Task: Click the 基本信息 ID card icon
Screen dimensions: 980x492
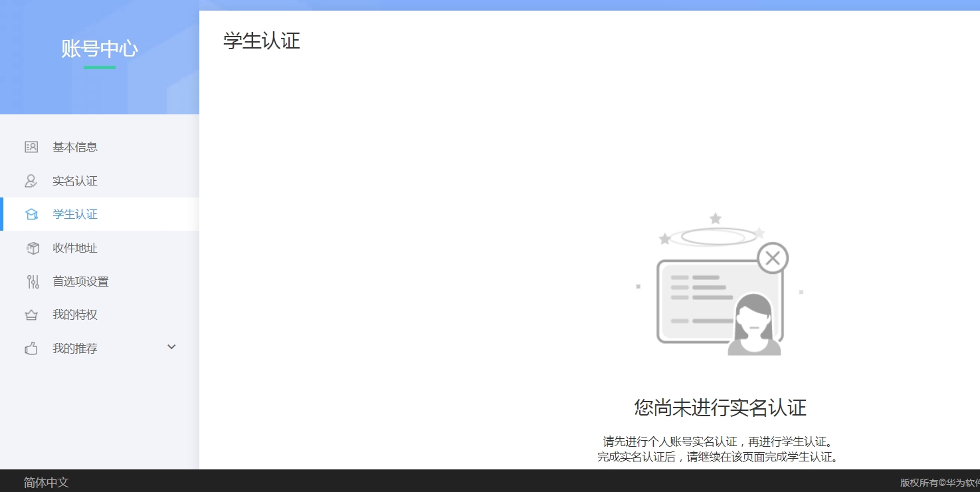Action: coord(31,147)
